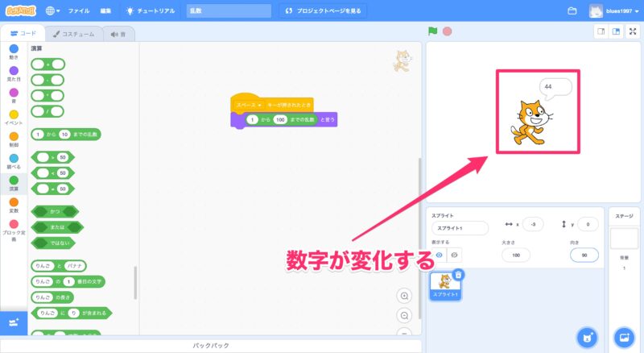Click the red stop button
This screenshot has width=644, height=353.
coord(447,31)
